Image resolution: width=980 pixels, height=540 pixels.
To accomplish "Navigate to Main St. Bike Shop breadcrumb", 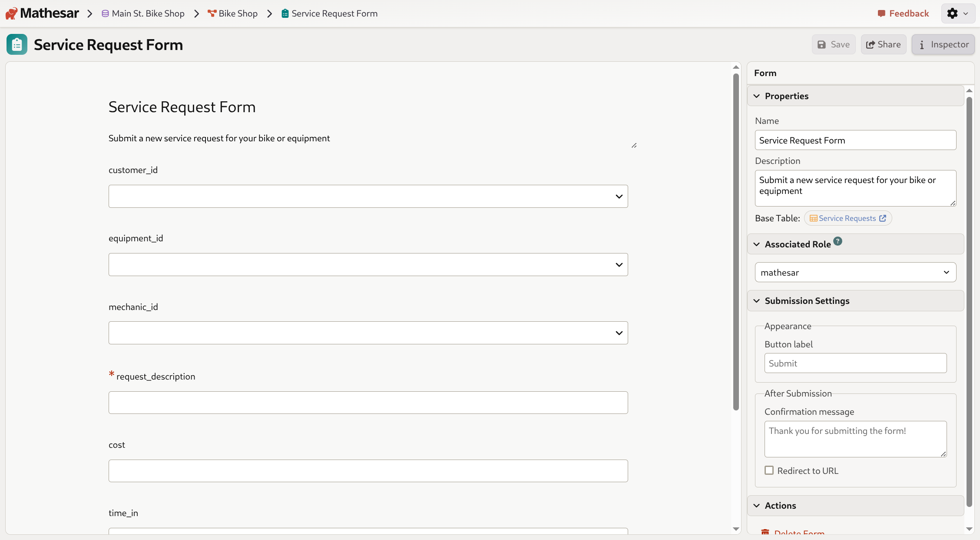I will pos(148,13).
